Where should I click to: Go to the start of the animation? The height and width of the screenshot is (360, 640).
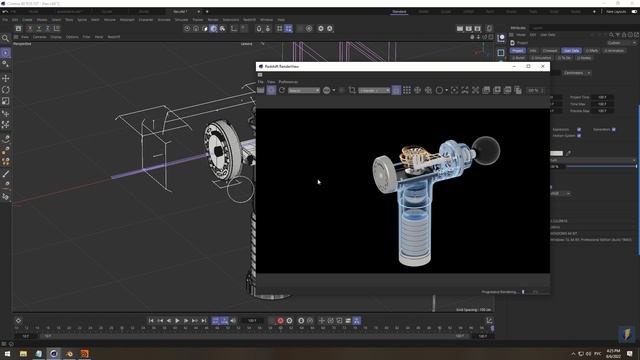coord(151,321)
